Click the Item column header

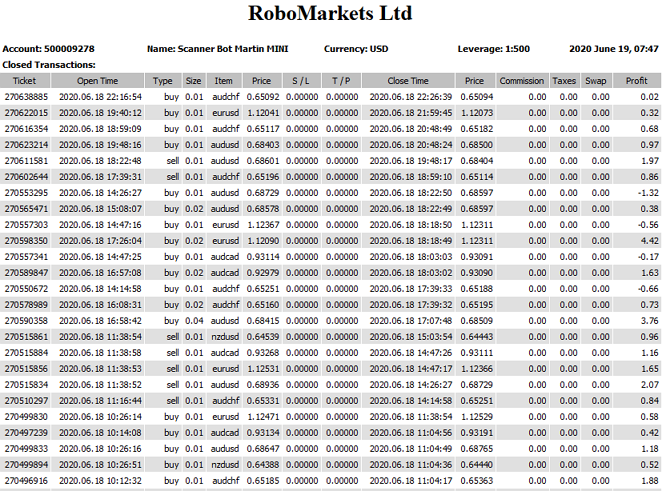[x=223, y=81]
